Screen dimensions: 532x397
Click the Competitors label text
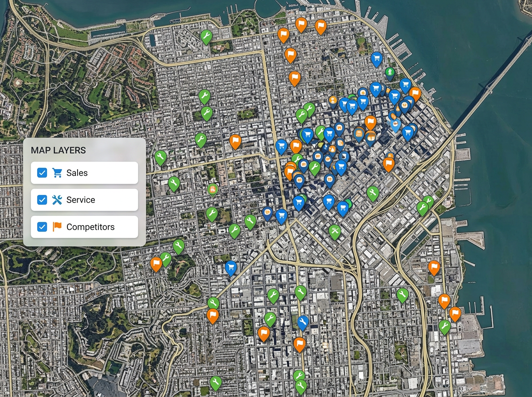(90, 227)
